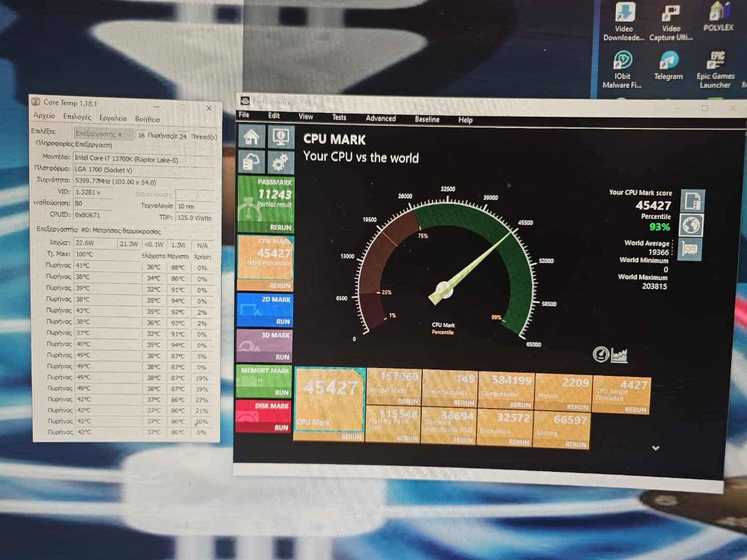The height and width of the screenshot is (560, 747).
Task: Click the cloud upload icon in PerformanceTest
Action: click(x=252, y=162)
